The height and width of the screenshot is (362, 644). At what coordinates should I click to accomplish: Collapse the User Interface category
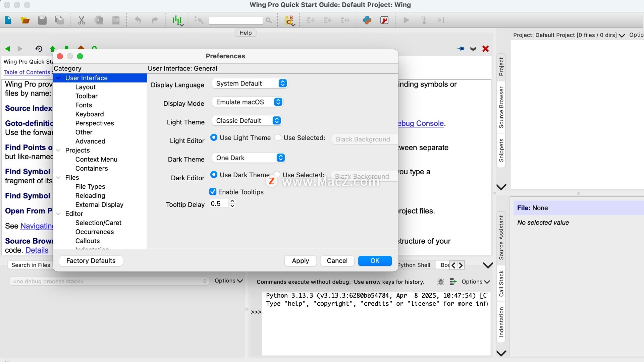pos(58,78)
